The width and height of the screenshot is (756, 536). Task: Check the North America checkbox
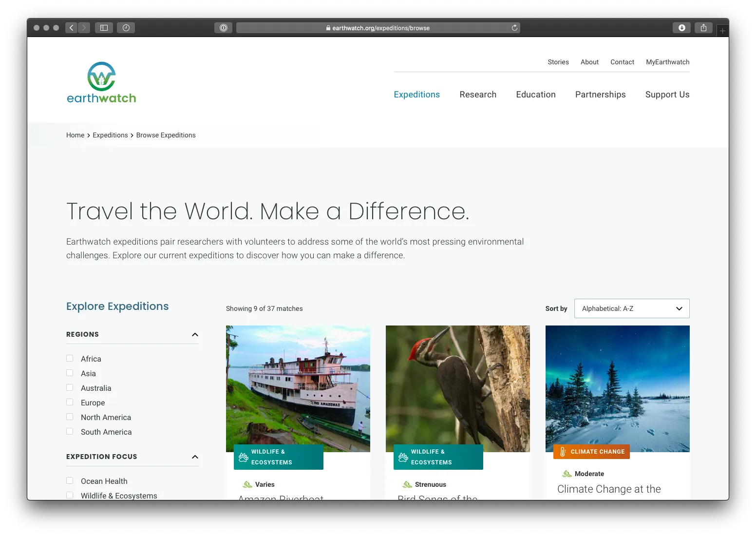[70, 417]
